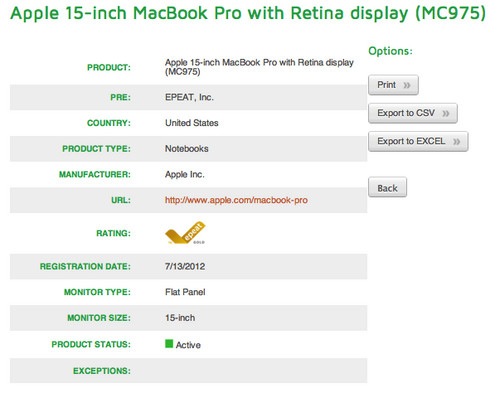Click the Print button
The image size is (500, 393).
[x=393, y=85]
